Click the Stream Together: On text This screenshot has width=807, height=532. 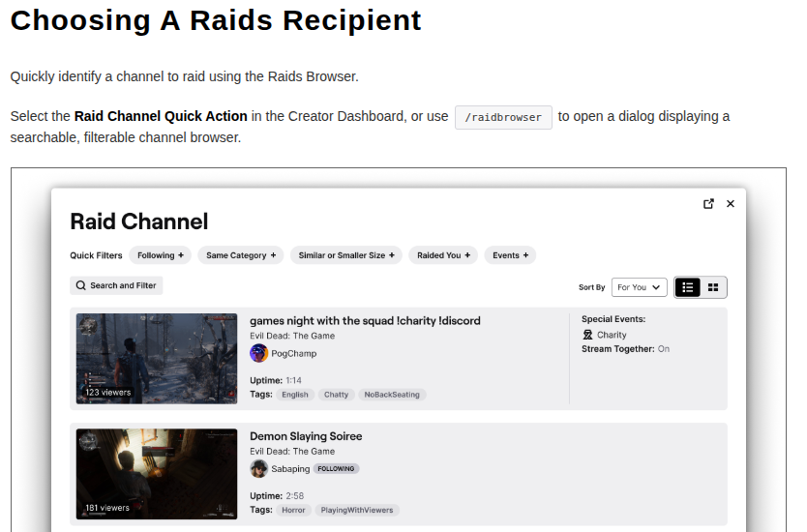(x=625, y=349)
